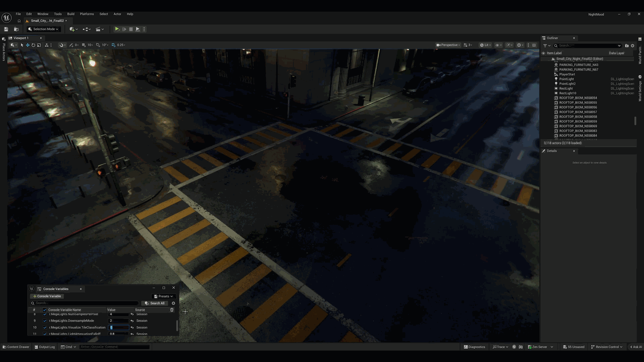
Task: Uncheck r.MegaLights.Visualize.TileClassification checkbox
Action: 45,327
